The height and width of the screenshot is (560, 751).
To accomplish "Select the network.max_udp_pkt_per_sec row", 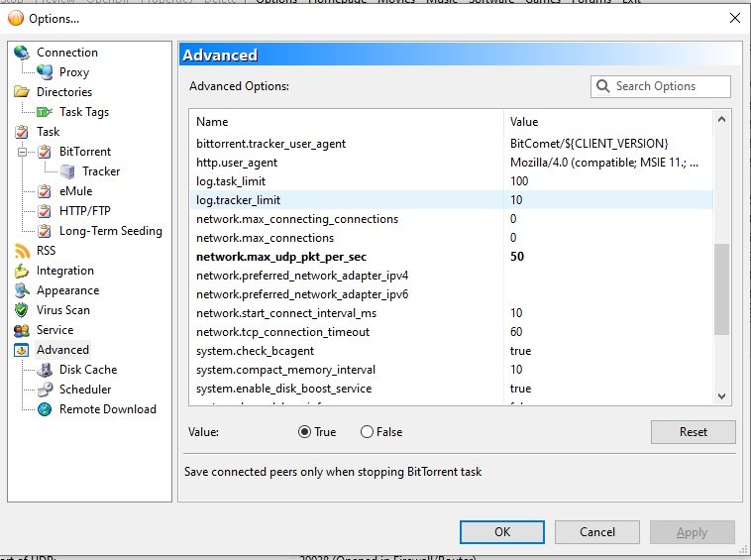I will point(451,257).
